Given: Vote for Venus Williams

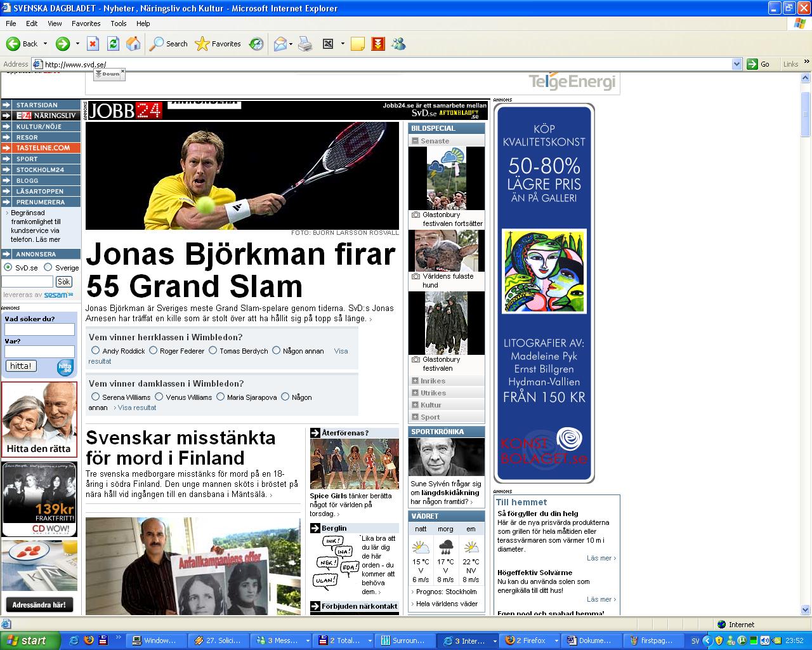Looking at the screenshot, I should coord(159,397).
